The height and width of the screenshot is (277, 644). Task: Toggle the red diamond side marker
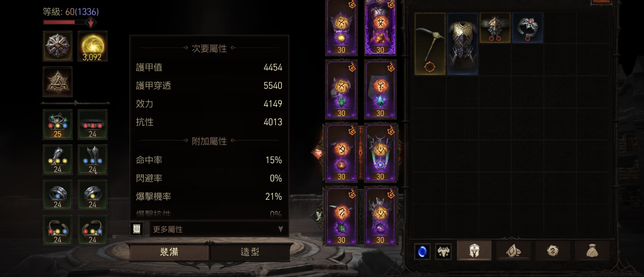[x=318, y=153]
